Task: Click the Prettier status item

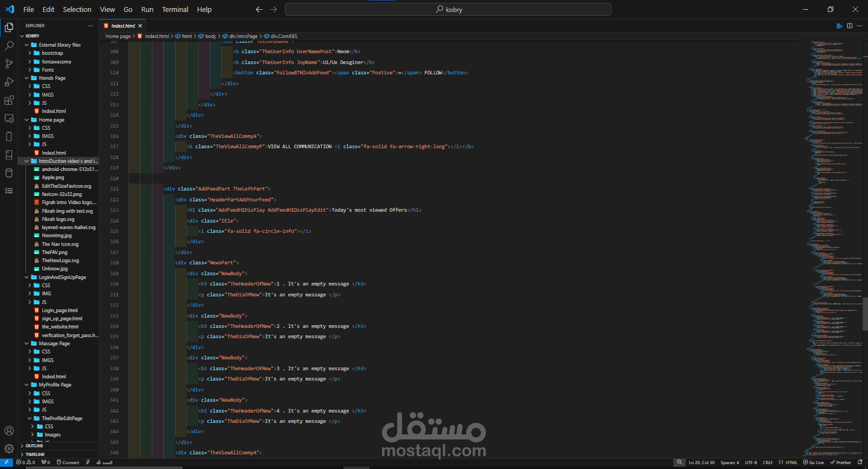Action: (x=840, y=462)
